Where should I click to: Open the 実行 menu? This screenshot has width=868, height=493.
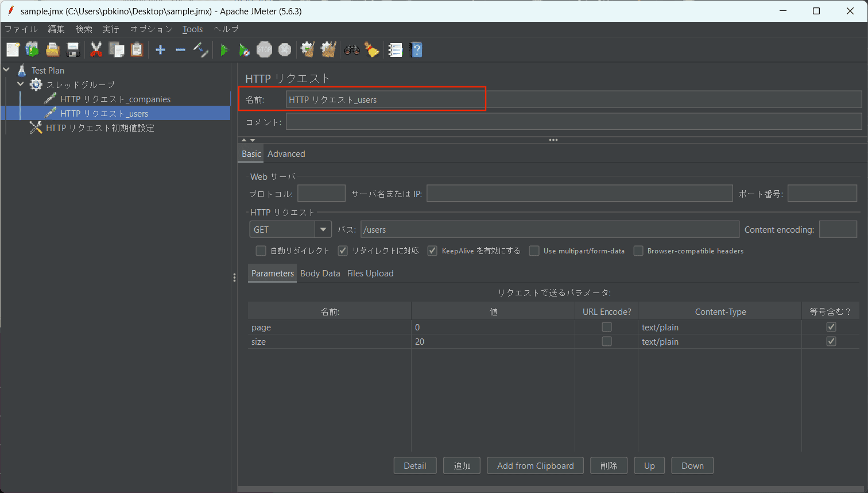click(x=111, y=29)
